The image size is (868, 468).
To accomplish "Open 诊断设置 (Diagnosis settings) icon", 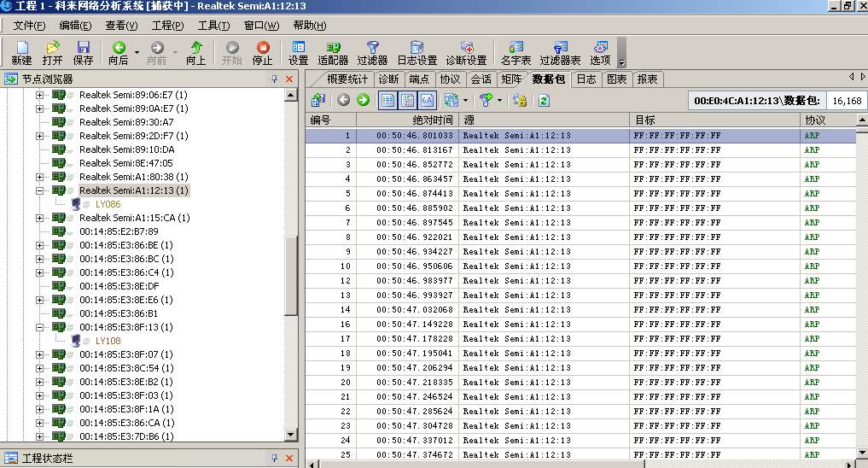I will (466, 53).
